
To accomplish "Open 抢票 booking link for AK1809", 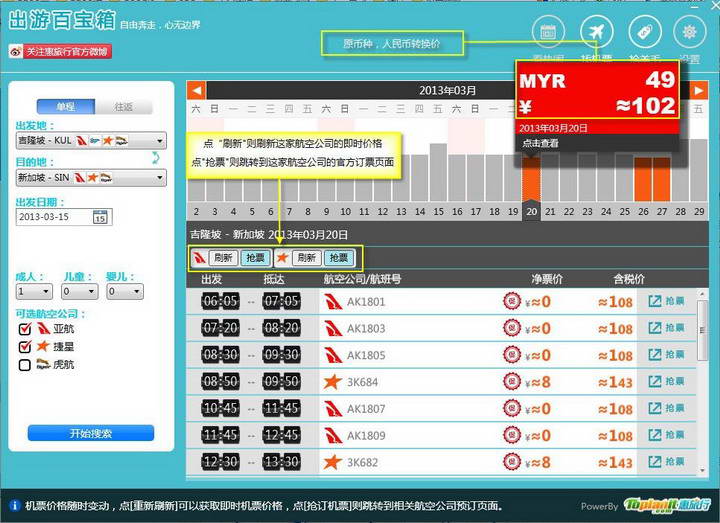I will tap(667, 434).
